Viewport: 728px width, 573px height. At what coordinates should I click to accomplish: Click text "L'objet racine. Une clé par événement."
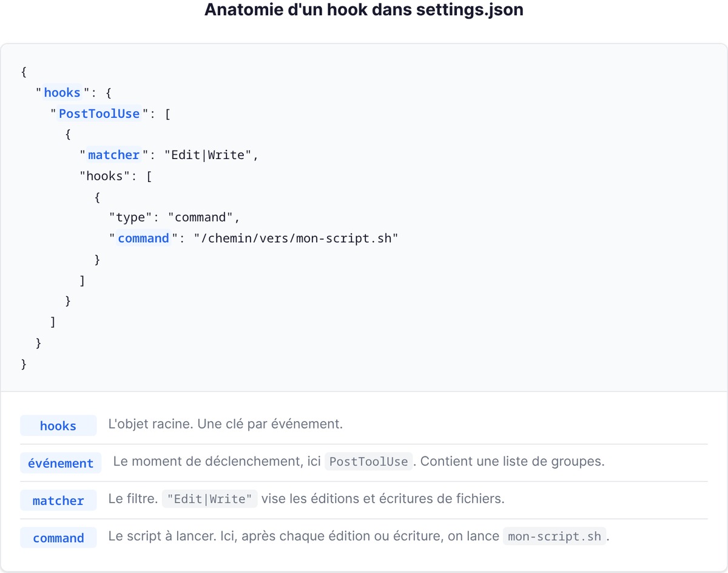pyautogui.click(x=226, y=424)
